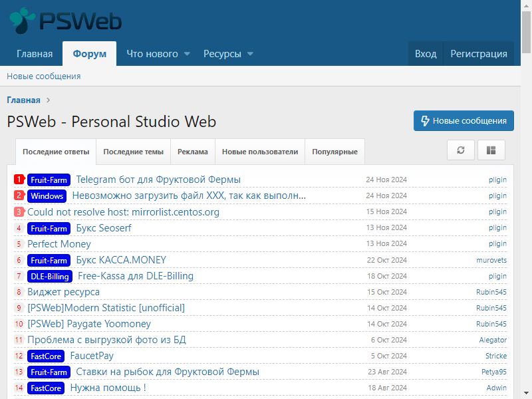Click the DLE-Billing prefix tag
Viewport: 532px width, 399px height.
(x=50, y=276)
